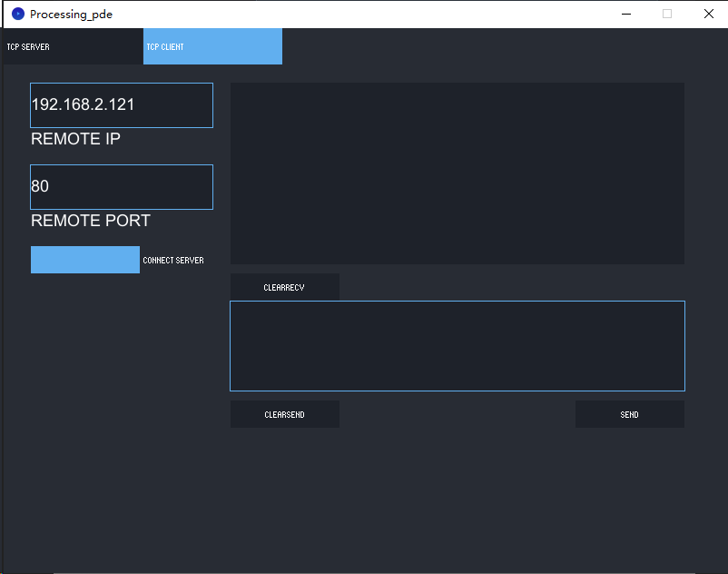
Task: Toggle the blue CONNECT SERVER switch
Action: coord(85,260)
